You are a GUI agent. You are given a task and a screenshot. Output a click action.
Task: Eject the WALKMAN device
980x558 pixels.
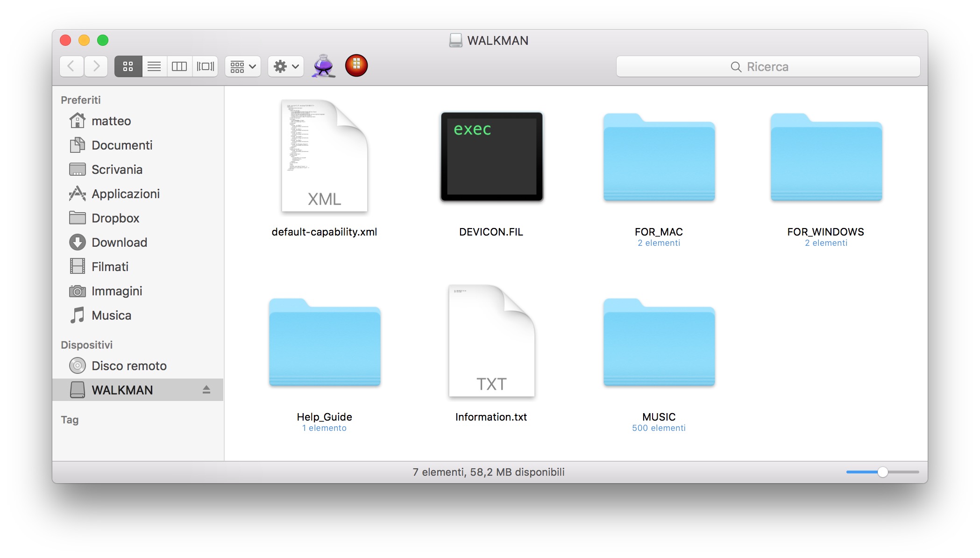206,390
